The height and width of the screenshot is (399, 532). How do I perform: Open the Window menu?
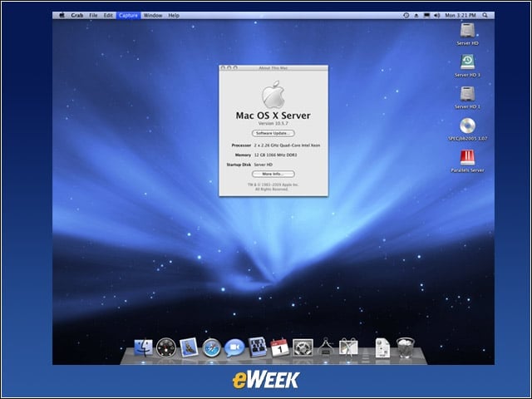153,15
